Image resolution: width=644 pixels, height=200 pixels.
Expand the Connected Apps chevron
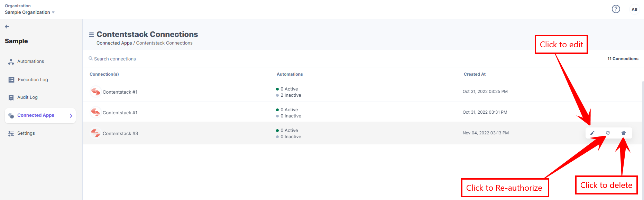click(71, 116)
